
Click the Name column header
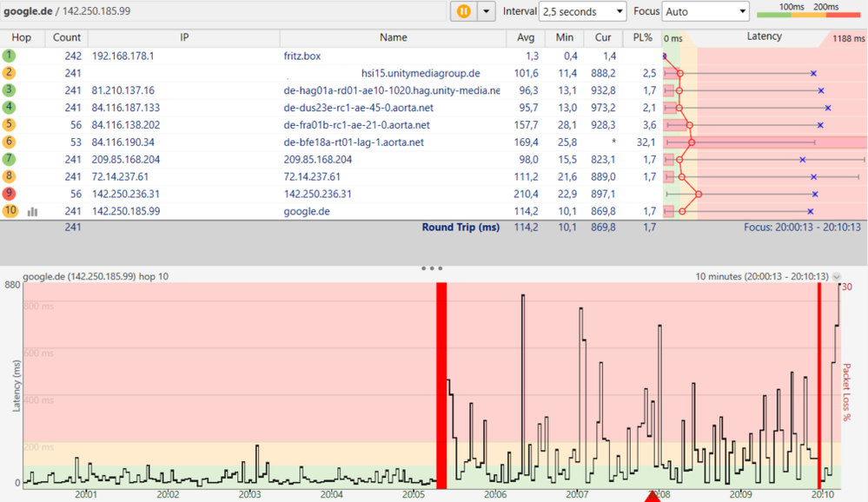tap(393, 37)
